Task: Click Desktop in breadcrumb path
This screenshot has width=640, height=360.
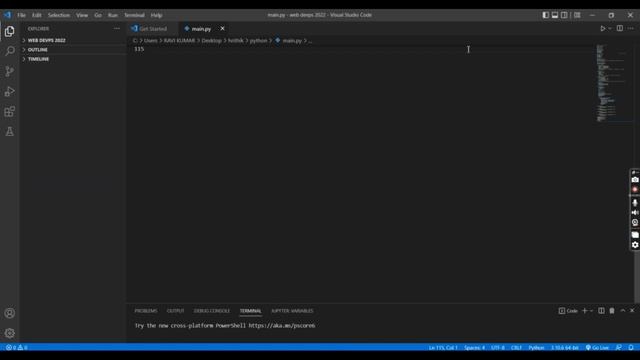Action: click(x=211, y=40)
